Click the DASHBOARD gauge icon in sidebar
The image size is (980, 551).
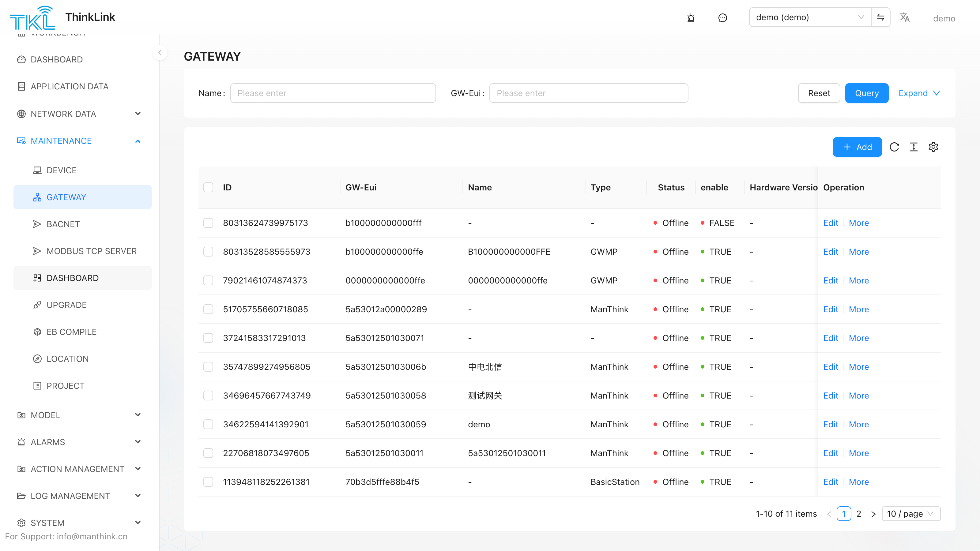click(21, 59)
